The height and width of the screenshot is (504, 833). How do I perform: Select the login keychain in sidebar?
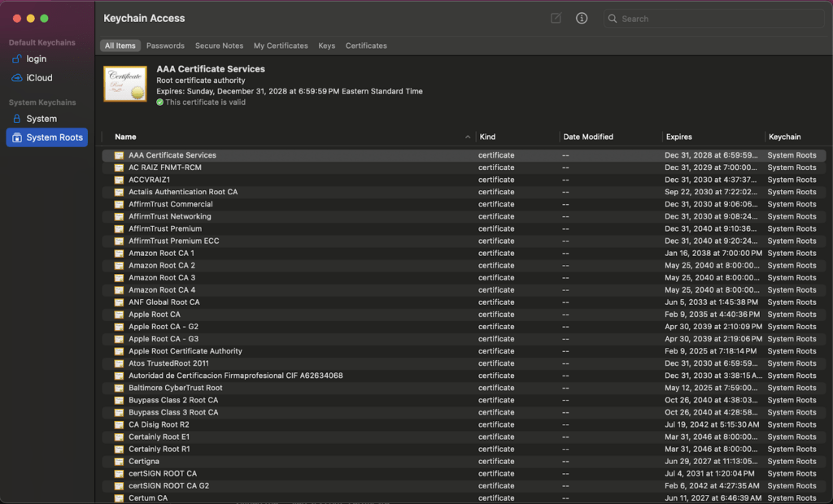pyautogui.click(x=36, y=59)
